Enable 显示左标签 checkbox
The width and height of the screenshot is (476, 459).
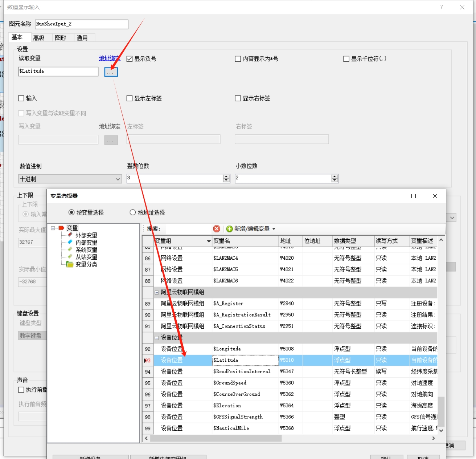[x=130, y=98]
